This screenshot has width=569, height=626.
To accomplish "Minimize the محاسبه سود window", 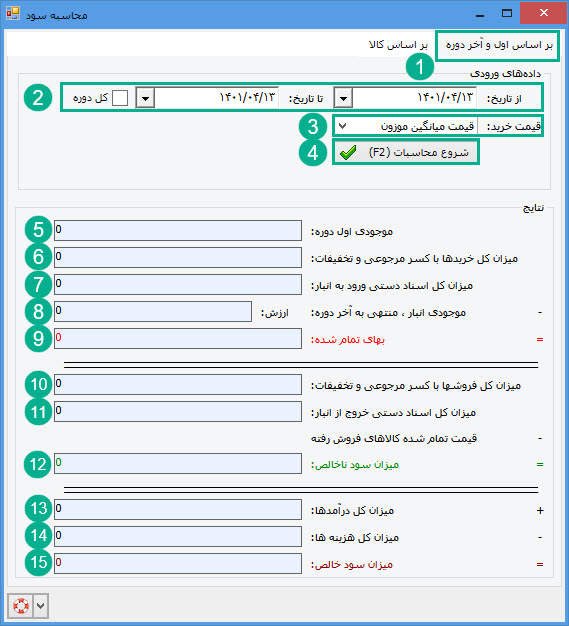I will point(480,14).
